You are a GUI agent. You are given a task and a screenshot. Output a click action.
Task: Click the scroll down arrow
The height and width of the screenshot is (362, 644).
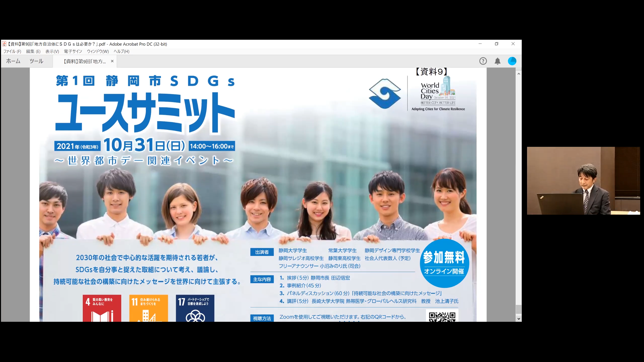point(519,319)
